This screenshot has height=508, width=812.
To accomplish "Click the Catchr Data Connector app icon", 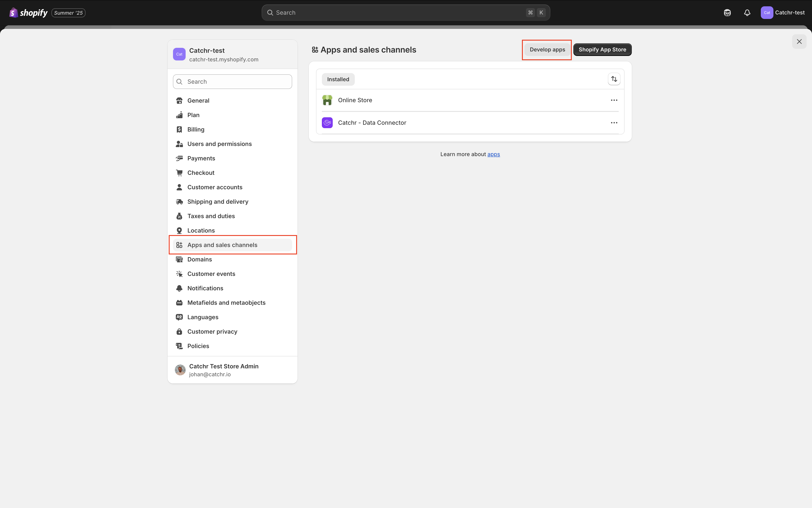I will pyautogui.click(x=327, y=123).
